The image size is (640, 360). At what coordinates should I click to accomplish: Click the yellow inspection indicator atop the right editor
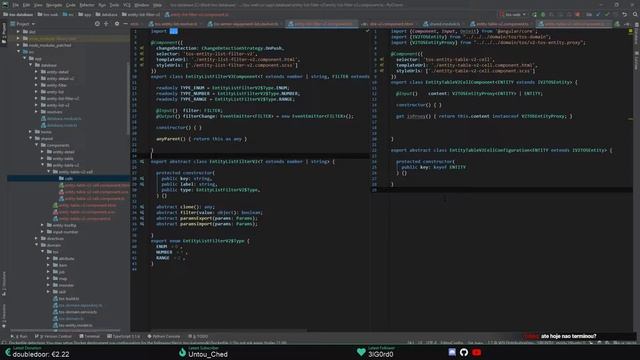click(x=631, y=31)
